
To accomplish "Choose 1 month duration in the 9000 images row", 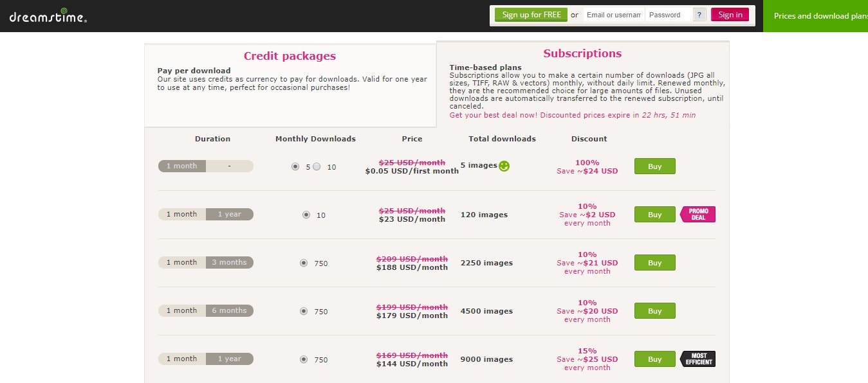I will (x=182, y=359).
